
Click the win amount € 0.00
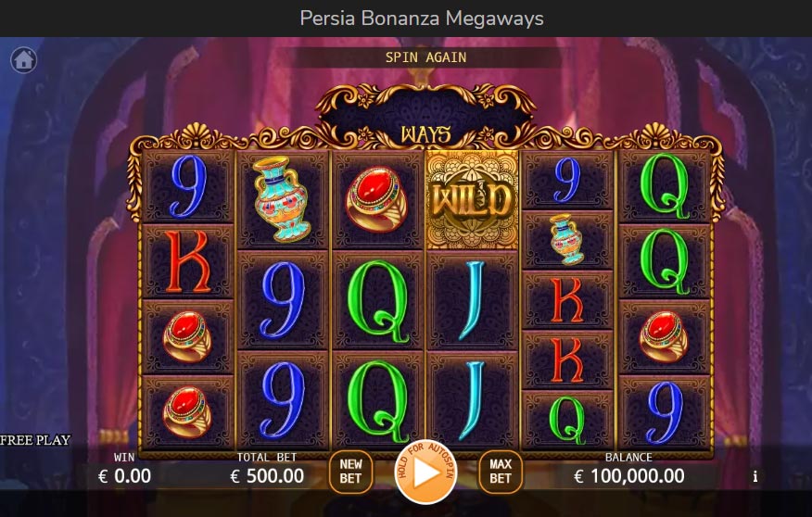(124, 476)
